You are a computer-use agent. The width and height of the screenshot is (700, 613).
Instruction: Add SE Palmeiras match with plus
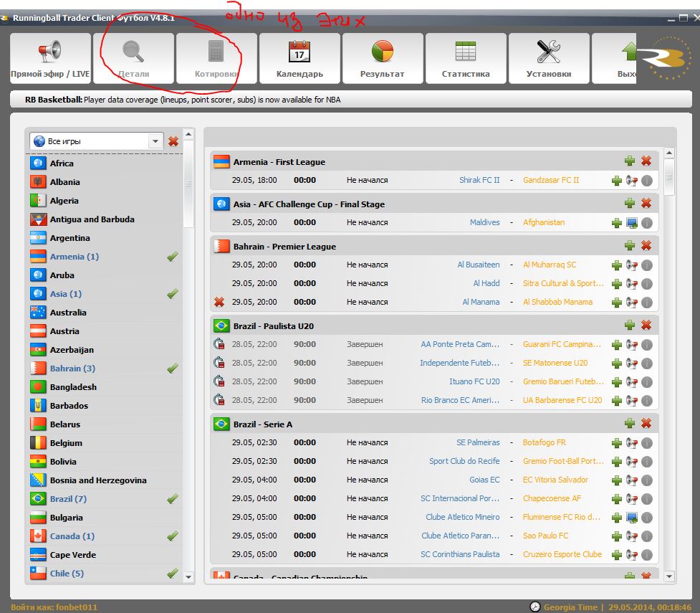616,443
